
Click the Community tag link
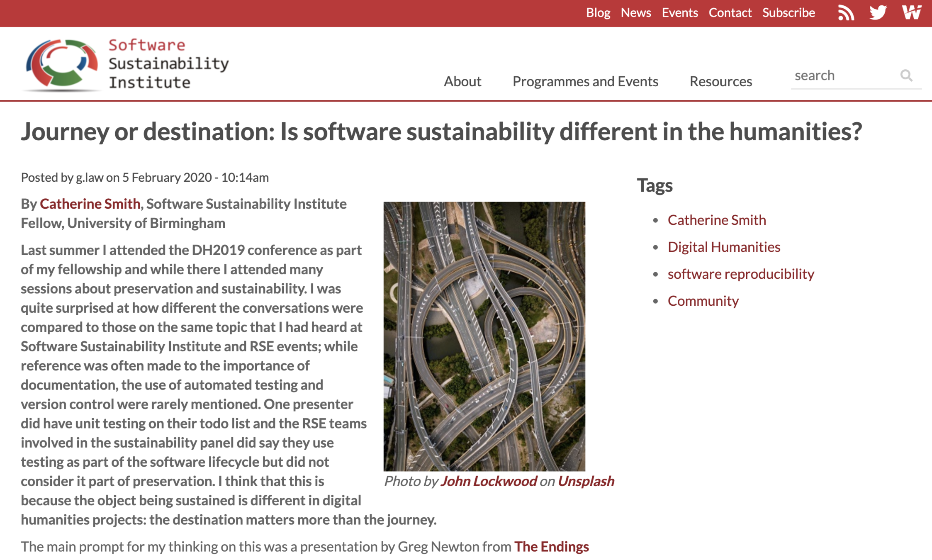pyautogui.click(x=703, y=301)
